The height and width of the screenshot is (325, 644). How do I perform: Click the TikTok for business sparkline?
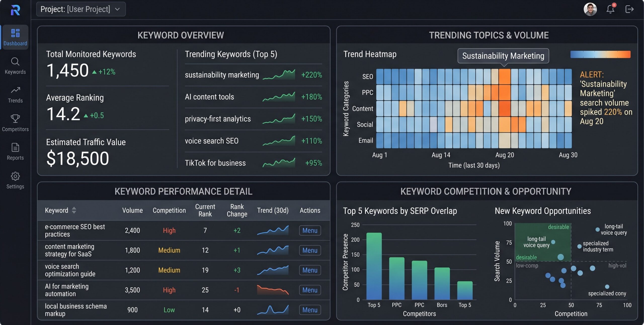[x=279, y=163]
